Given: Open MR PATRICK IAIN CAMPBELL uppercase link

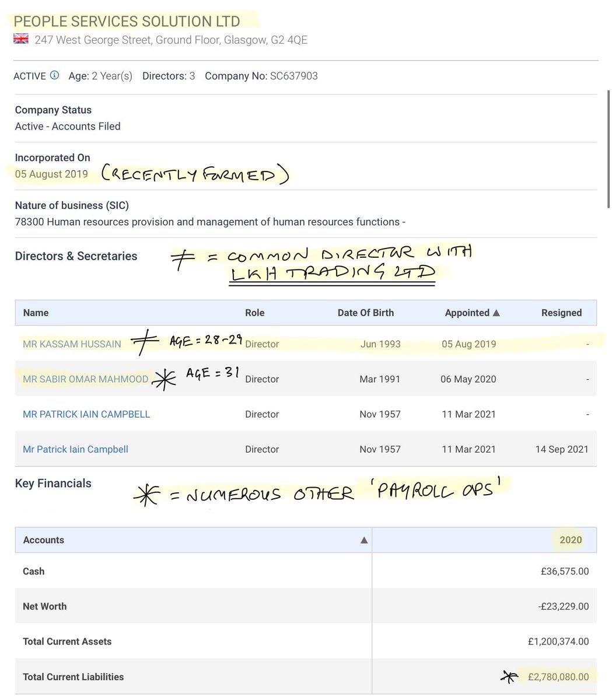Looking at the screenshot, I should [x=86, y=414].
